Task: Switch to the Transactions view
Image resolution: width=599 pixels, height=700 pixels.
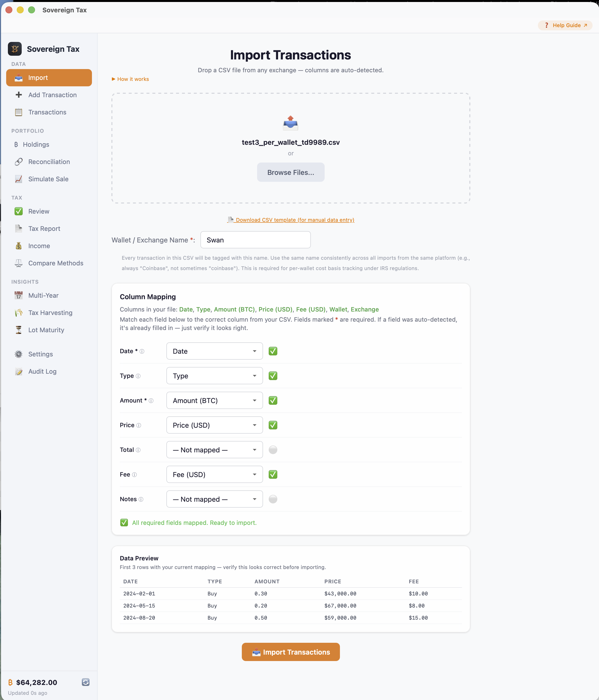Action: [47, 112]
